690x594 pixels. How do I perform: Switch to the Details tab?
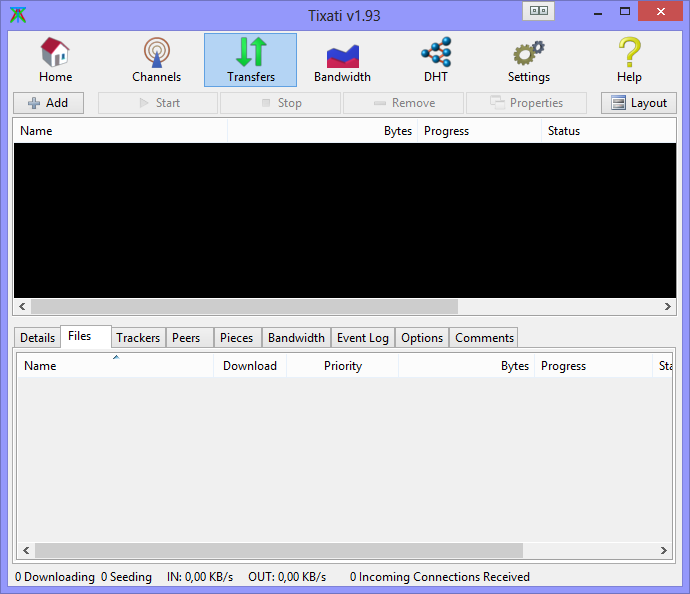[37, 338]
